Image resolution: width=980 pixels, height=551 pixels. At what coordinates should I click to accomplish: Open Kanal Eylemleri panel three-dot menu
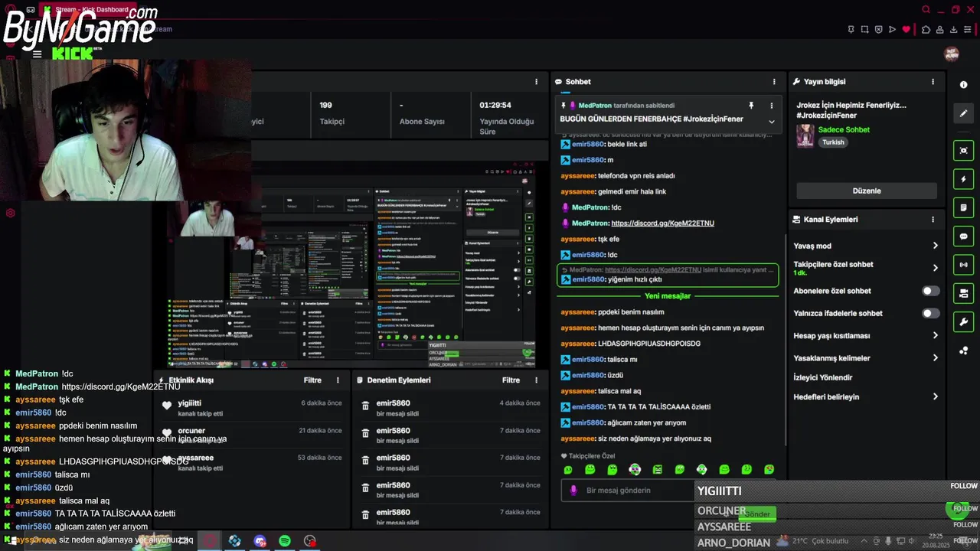click(x=933, y=219)
